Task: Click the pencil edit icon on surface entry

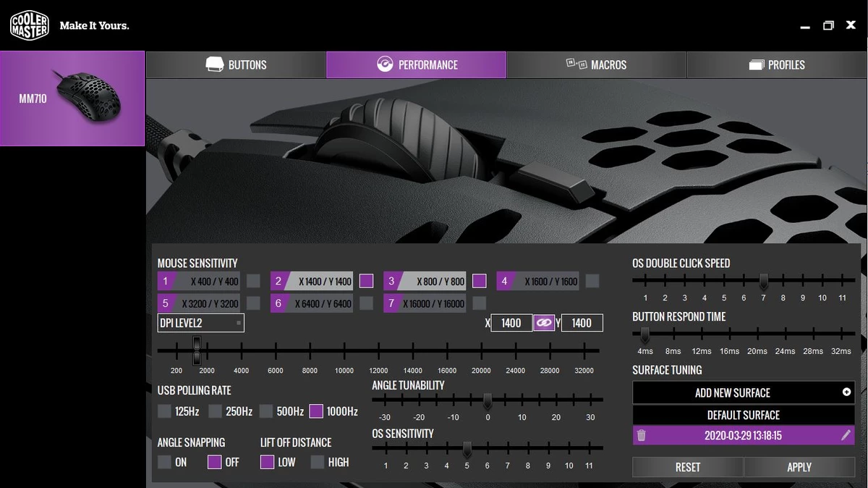Action: pyautogui.click(x=846, y=435)
